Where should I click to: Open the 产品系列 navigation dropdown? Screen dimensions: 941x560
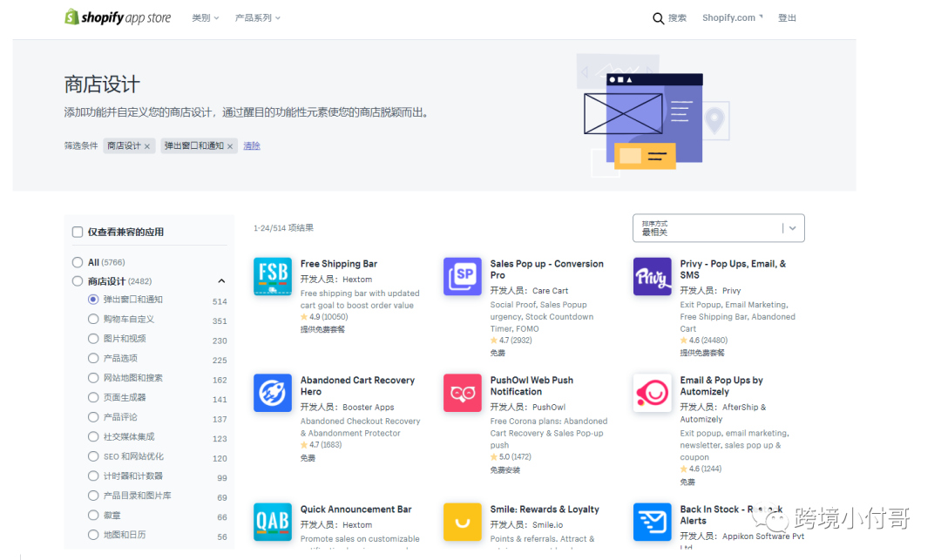click(257, 18)
